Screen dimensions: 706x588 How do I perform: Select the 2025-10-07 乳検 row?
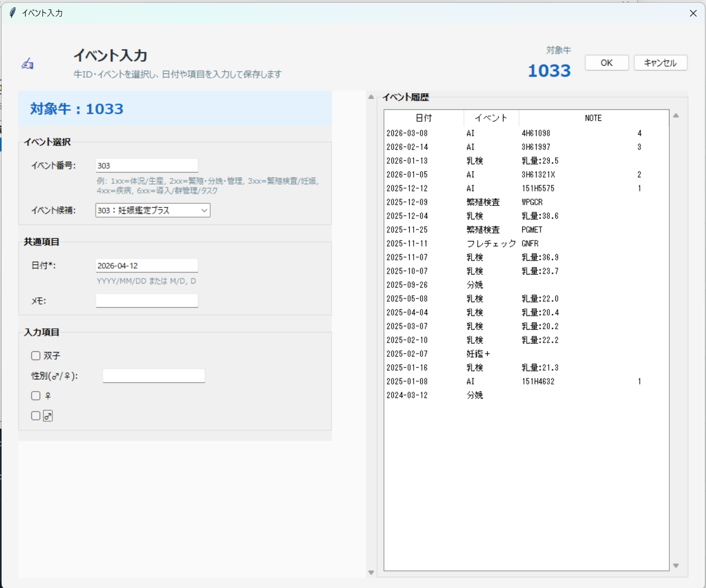pos(526,271)
